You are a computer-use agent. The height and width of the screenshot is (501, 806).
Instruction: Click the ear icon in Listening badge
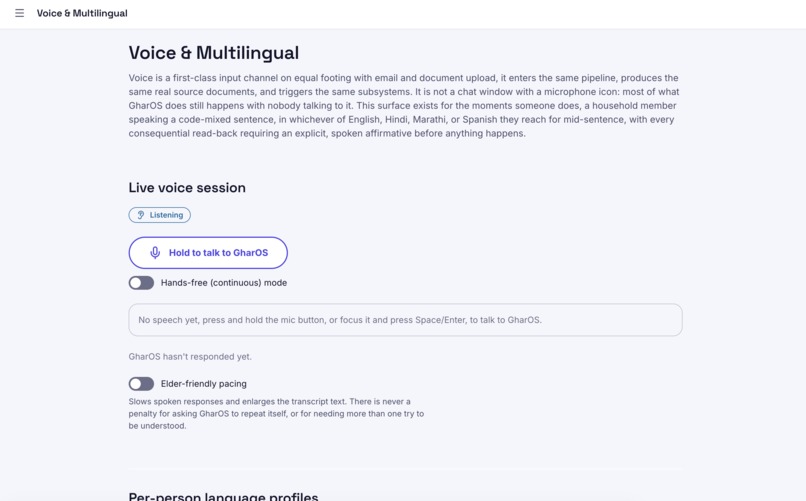point(140,215)
